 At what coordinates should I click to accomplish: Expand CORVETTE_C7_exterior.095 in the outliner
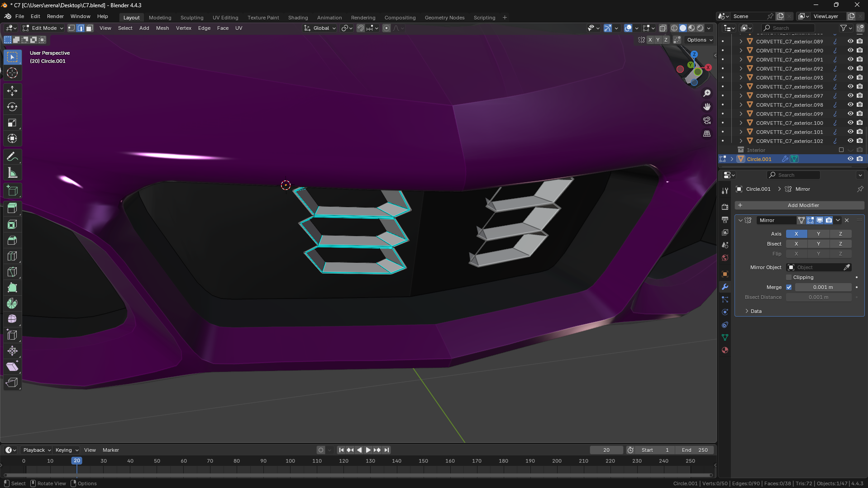coord(741,86)
